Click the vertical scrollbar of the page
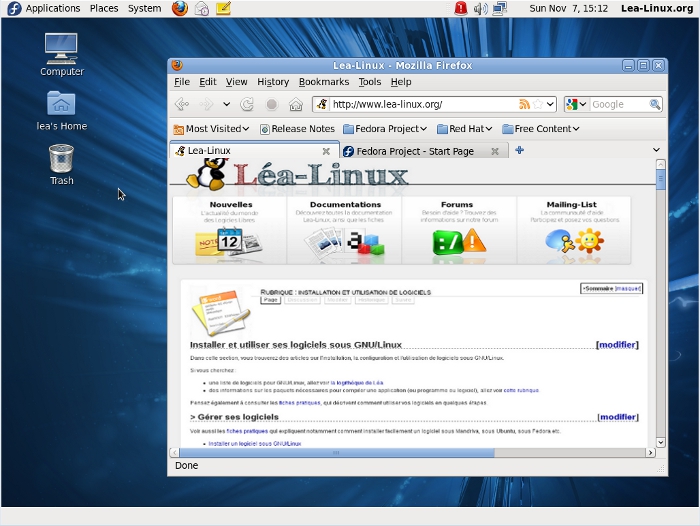Viewport: 700px width, 526px height. point(660,300)
